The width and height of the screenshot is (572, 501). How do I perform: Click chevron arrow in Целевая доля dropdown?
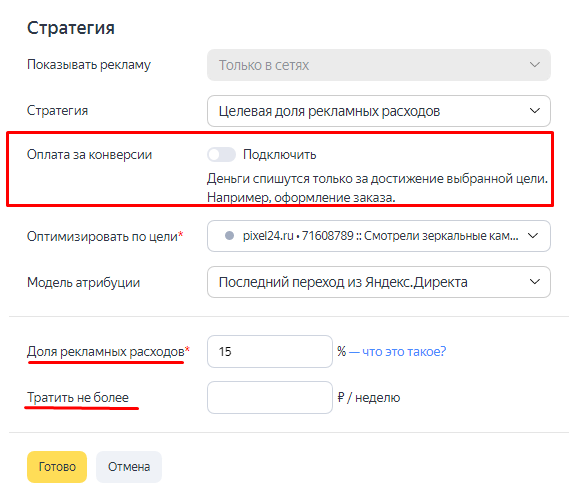pos(534,111)
